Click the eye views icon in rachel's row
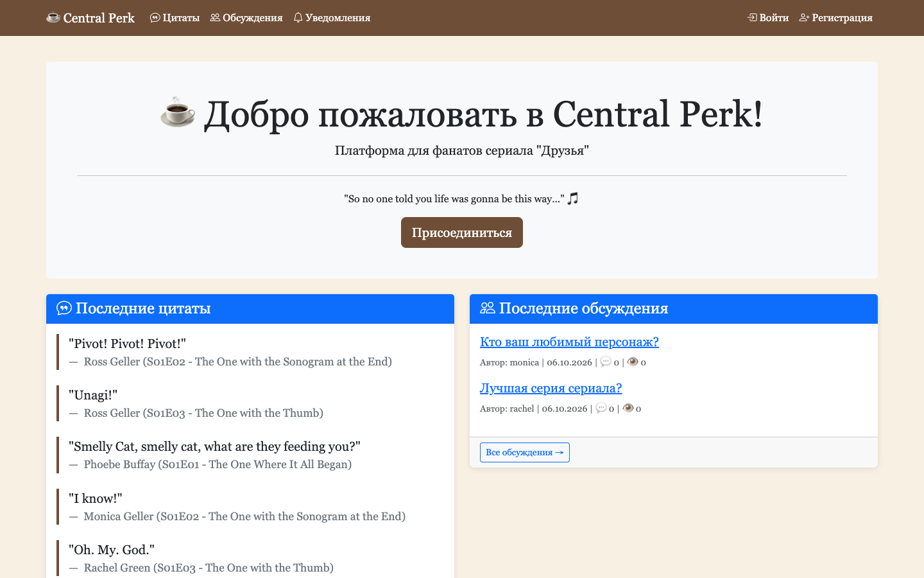 628,408
